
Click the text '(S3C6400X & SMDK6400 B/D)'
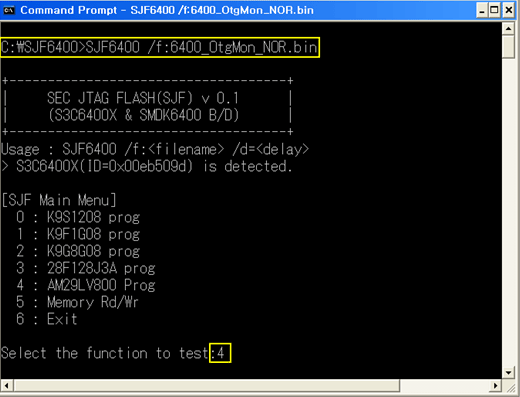pos(144,115)
